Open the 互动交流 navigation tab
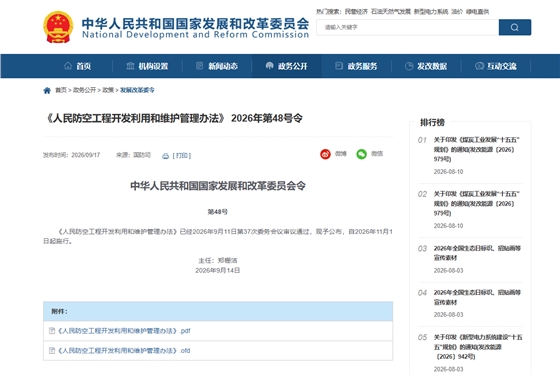560x376 pixels. pyautogui.click(x=496, y=66)
